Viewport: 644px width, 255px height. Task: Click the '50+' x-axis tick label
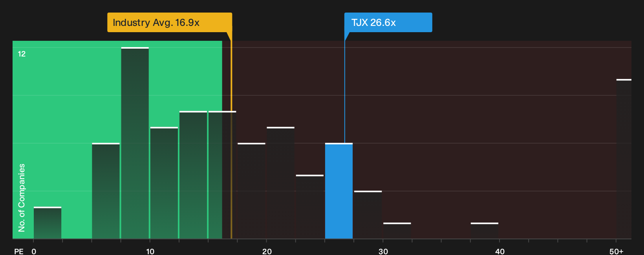tap(617, 251)
